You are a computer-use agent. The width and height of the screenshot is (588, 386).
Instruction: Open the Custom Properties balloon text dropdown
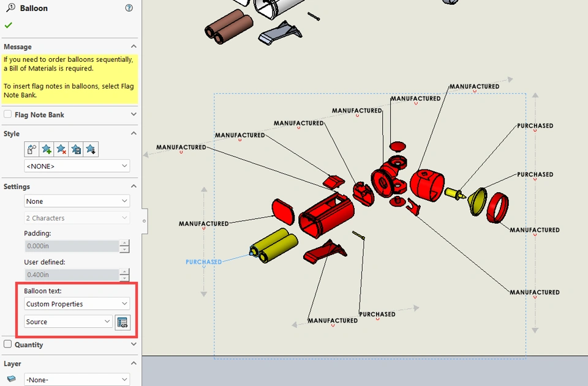(x=77, y=303)
